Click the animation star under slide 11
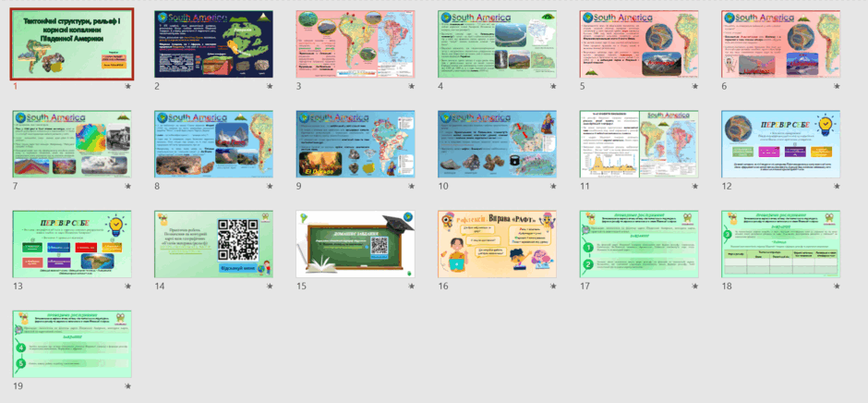Viewport: 868px width, 403px height. point(695,187)
